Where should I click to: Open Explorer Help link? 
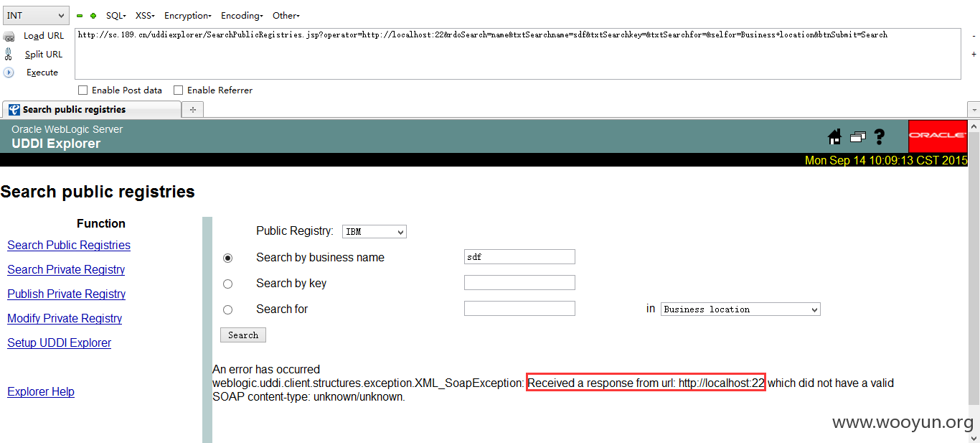pyautogui.click(x=41, y=392)
